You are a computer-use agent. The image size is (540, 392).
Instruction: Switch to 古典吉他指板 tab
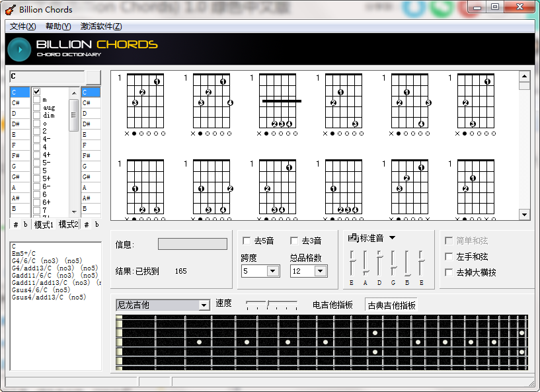coord(391,305)
